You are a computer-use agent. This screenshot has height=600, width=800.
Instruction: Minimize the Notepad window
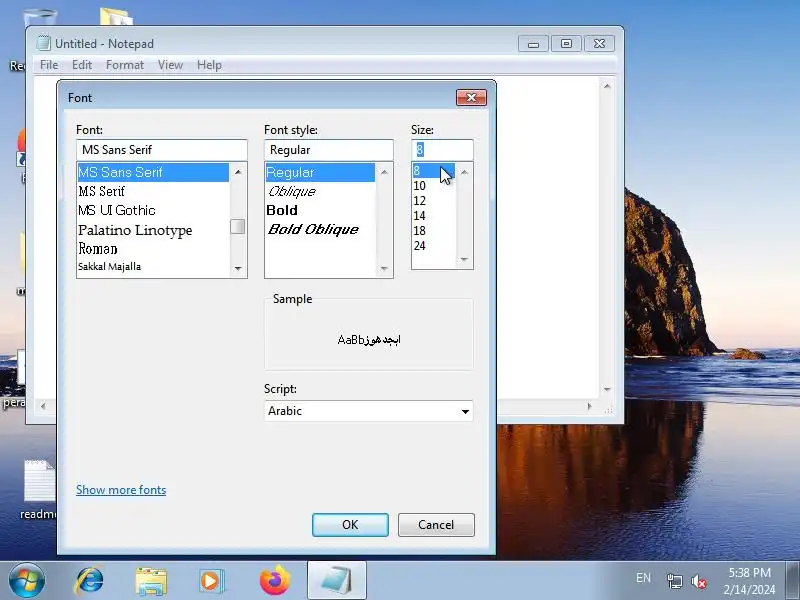point(533,44)
